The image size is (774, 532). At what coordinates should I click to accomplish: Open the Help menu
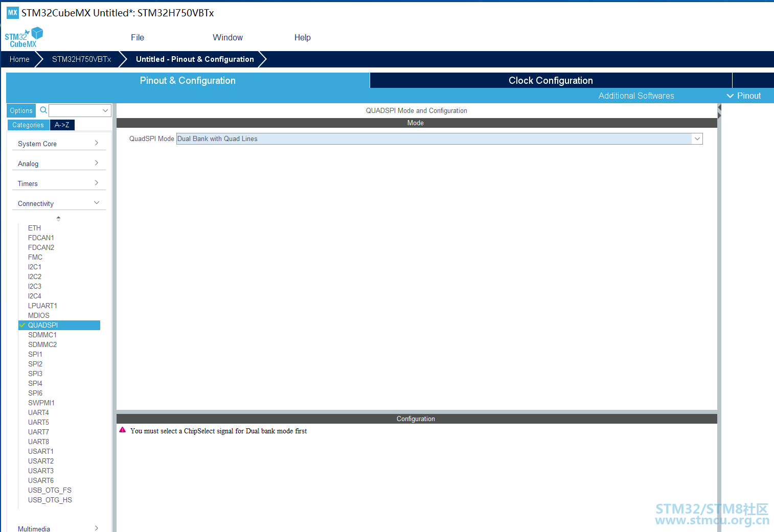303,37
